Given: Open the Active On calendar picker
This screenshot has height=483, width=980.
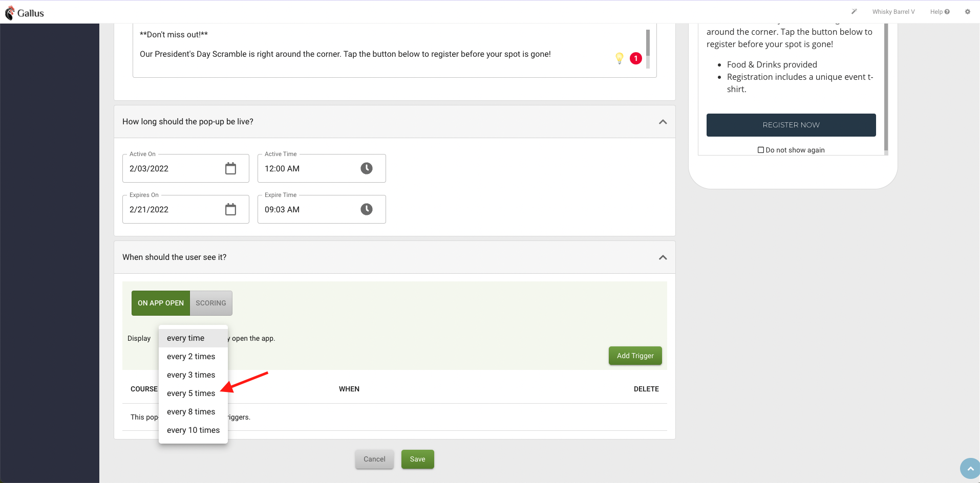Looking at the screenshot, I should tap(230, 168).
